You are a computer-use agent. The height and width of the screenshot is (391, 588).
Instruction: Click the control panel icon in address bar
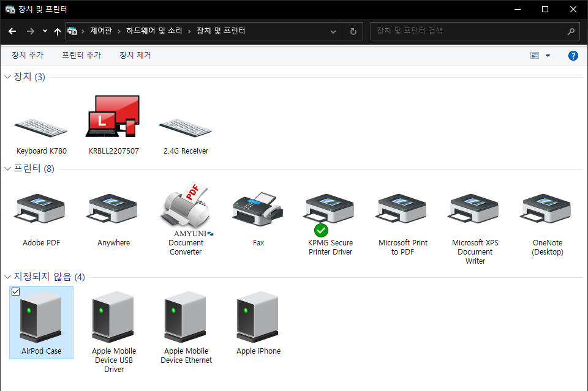72,31
